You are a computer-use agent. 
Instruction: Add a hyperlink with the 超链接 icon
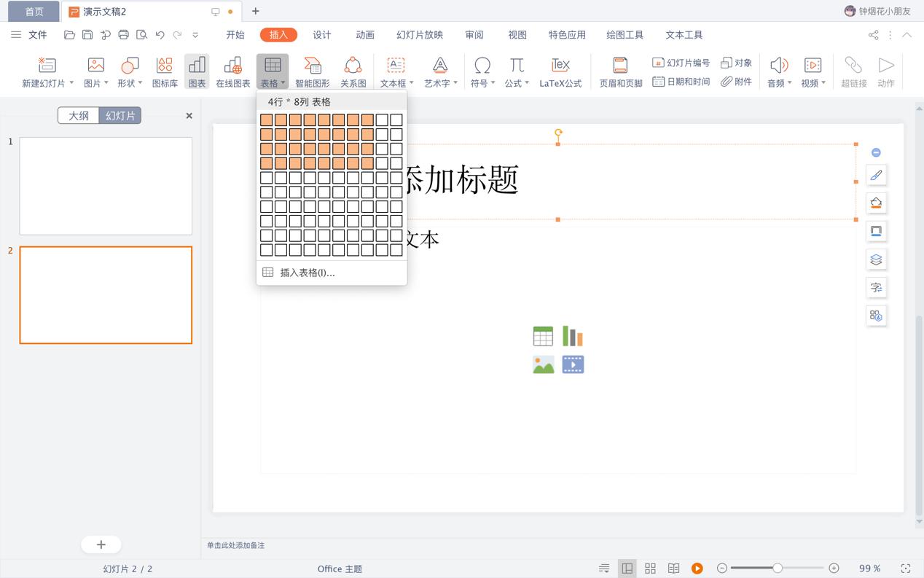tap(853, 71)
